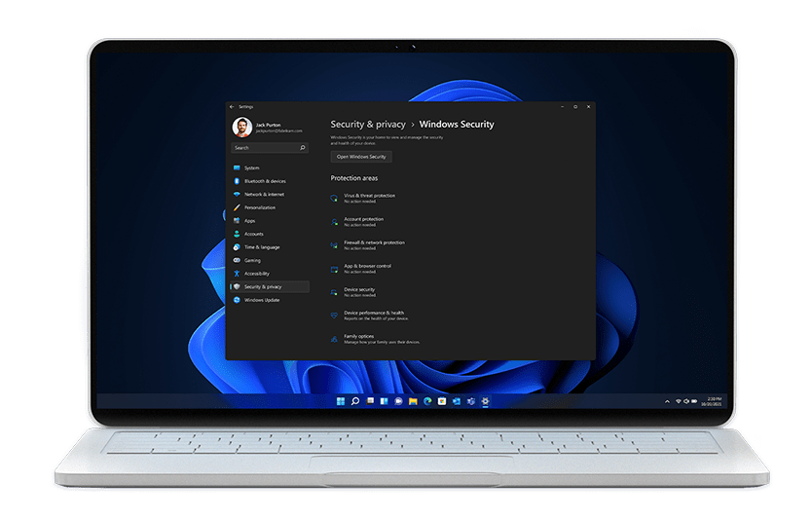Open Firewall & network protection
812x521 pixels.
pyautogui.click(x=374, y=243)
